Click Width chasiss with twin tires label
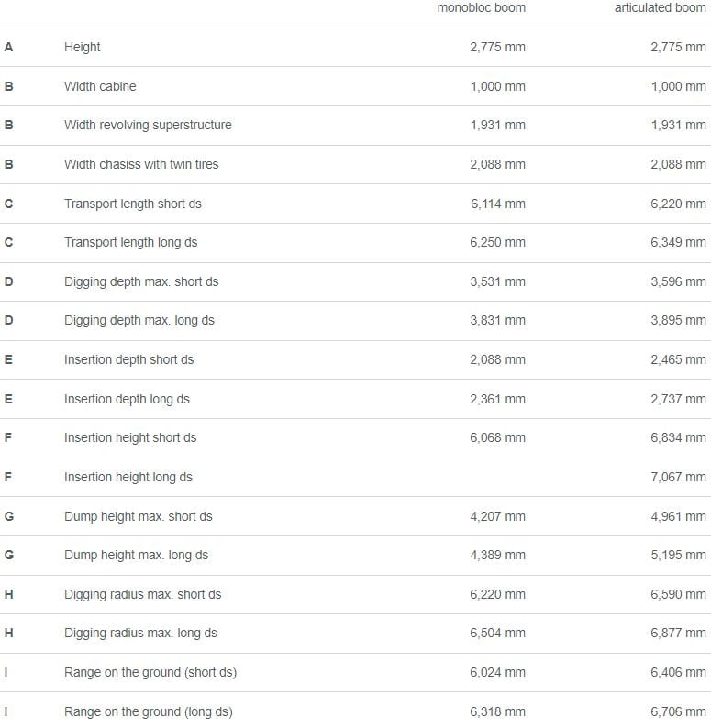 coord(141,164)
